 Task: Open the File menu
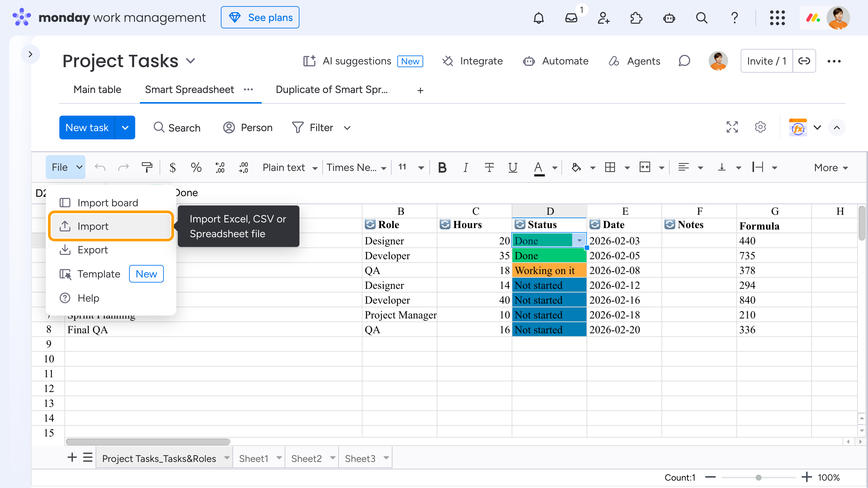click(66, 167)
